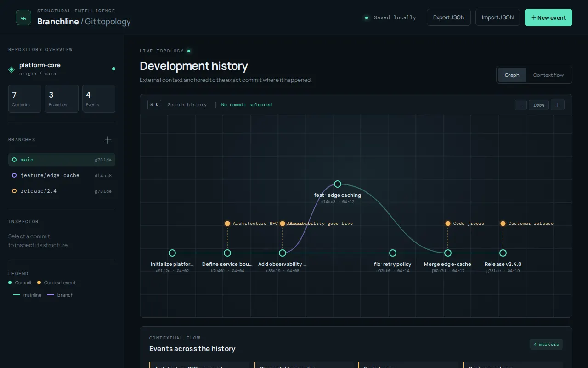Click Import JSON button
Image resolution: width=588 pixels, height=368 pixels.
(x=498, y=17)
